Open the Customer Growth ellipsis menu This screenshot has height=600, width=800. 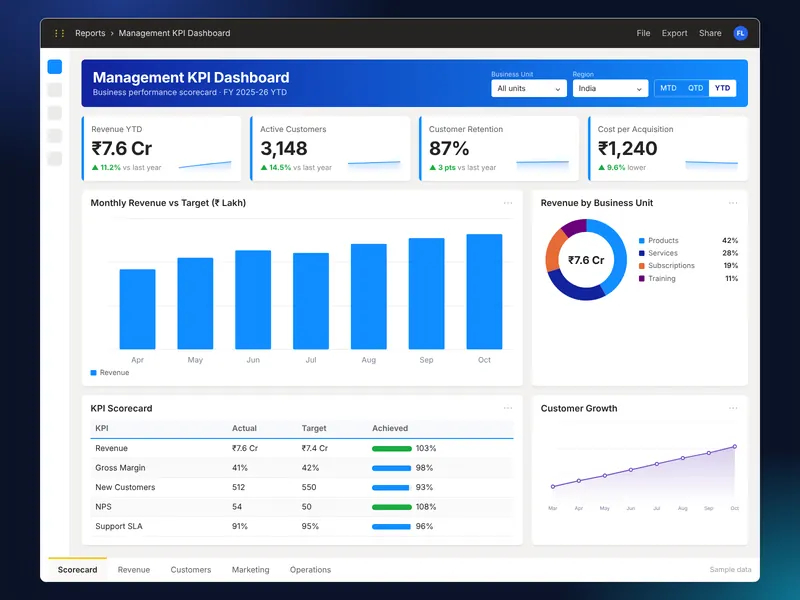click(733, 408)
